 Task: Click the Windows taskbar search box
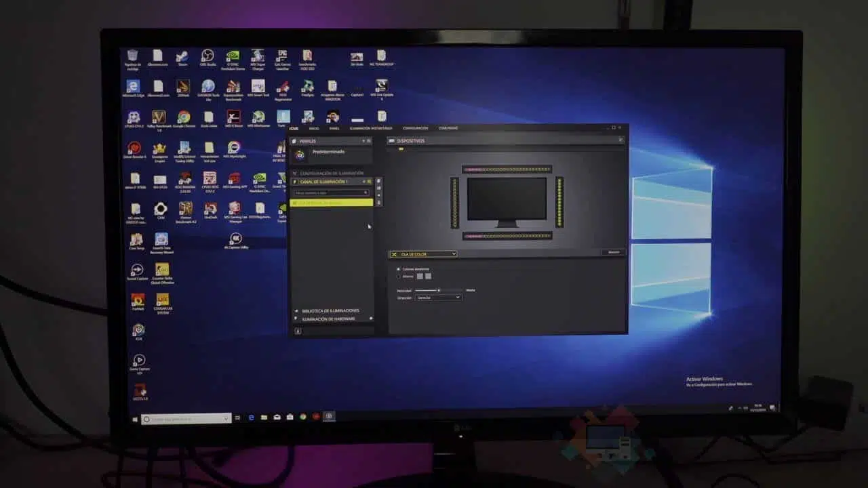pyautogui.click(x=186, y=420)
